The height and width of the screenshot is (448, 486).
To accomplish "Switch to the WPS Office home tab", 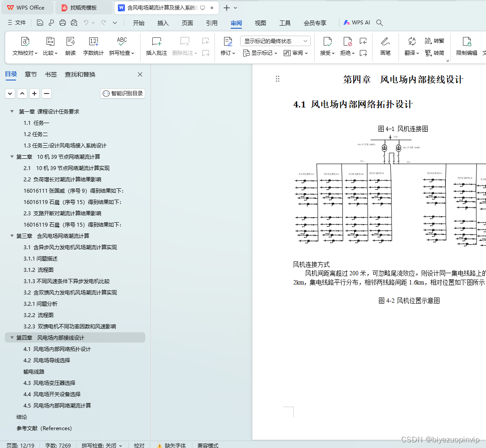I will [x=27, y=8].
